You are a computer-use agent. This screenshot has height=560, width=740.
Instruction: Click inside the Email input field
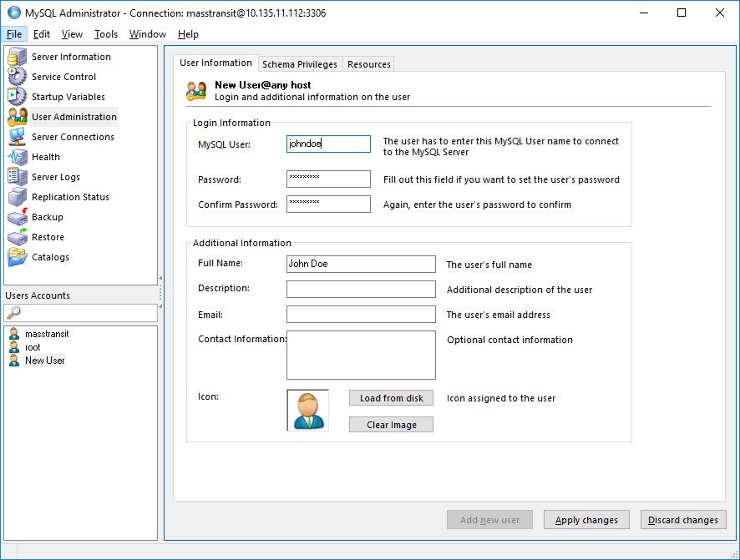(361, 315)
